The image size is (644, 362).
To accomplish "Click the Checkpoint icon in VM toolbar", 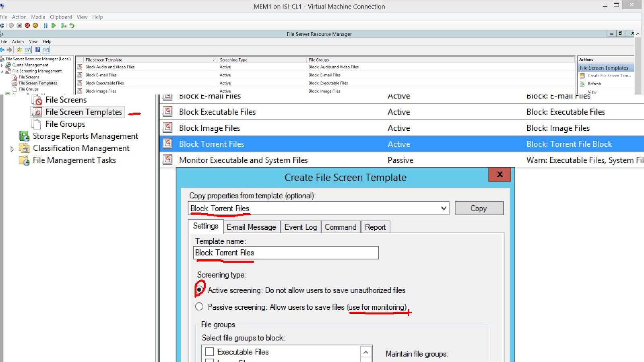I will pos(64,25).
